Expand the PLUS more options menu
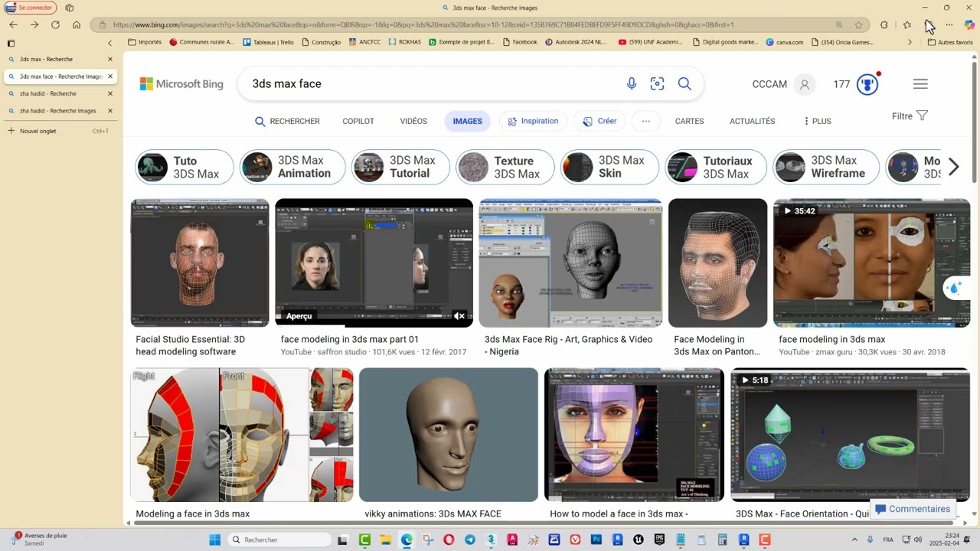980x551 pixels. [x=817, y=121]
